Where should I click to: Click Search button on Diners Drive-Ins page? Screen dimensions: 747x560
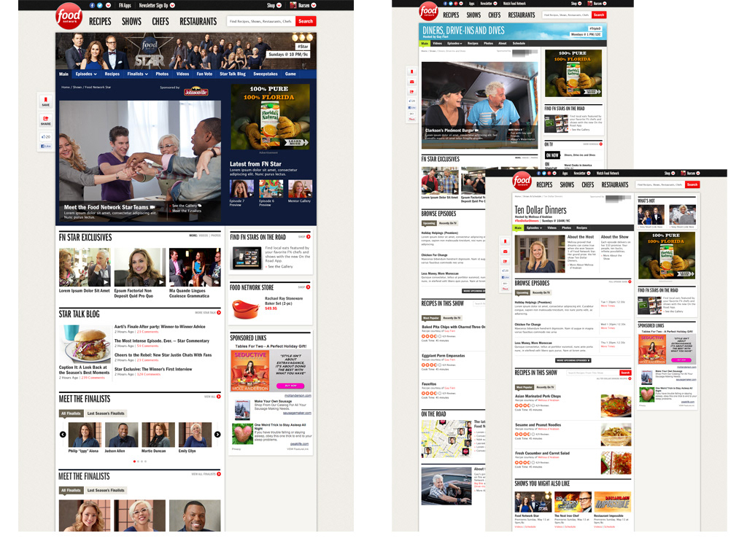coord(599,15)
